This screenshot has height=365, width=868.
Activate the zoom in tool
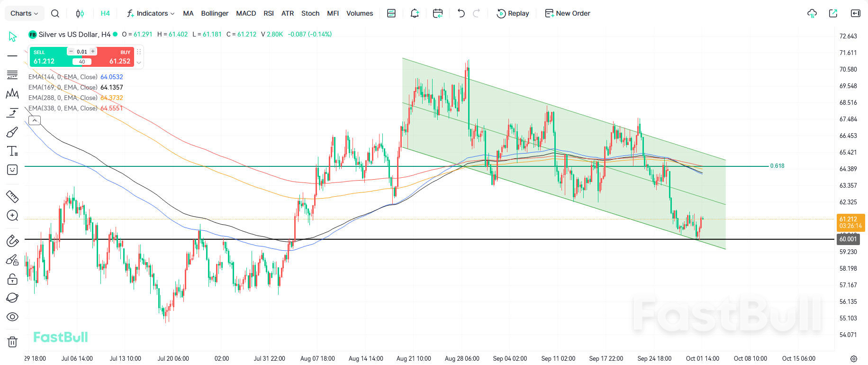pyautogui.click(x=13, y=216)
